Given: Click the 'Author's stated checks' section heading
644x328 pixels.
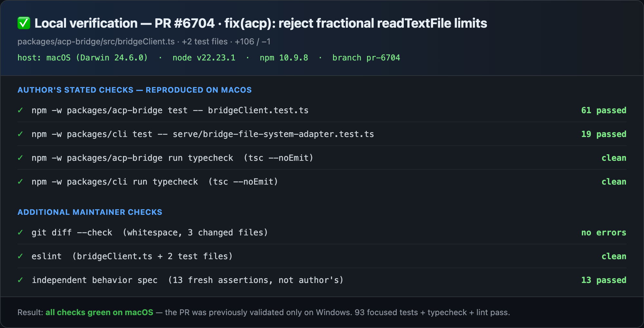Looking at the screenshot, I should coord(135,90).
